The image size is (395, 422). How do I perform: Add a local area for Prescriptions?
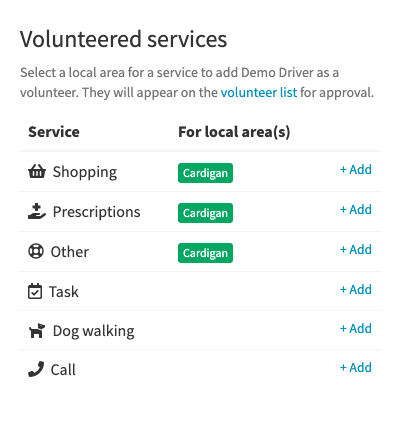coord(356,209)
